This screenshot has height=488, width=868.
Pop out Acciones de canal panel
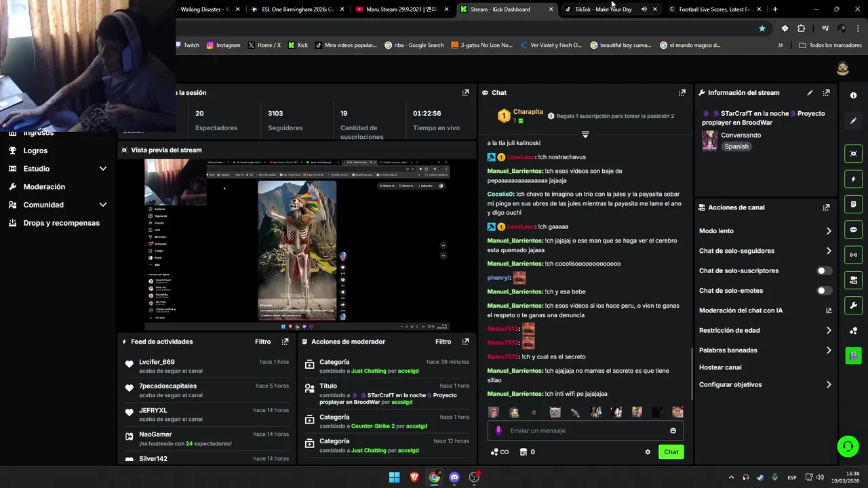tap(826, 207)
